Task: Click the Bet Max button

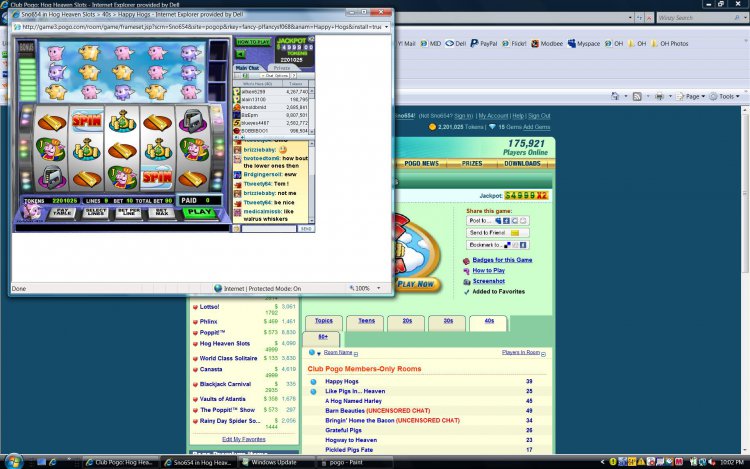Action: click(162, 213)
